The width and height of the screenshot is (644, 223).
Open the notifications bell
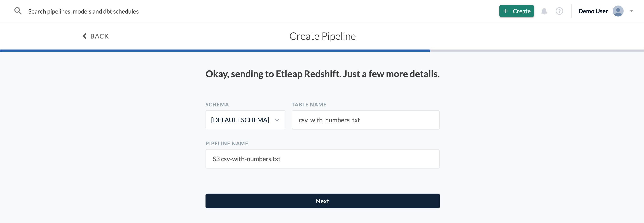point(544,11)
